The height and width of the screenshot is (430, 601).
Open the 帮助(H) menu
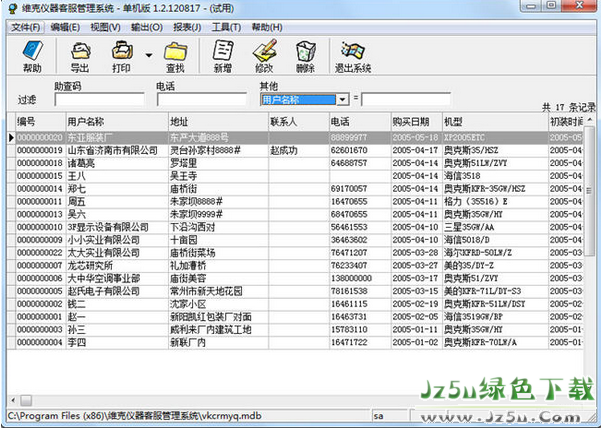pos(267,27)
